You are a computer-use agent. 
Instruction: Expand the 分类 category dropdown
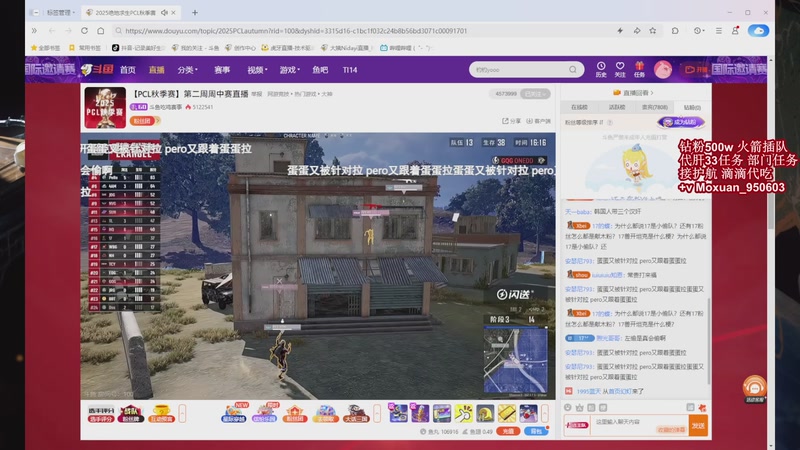click(187, 70)
